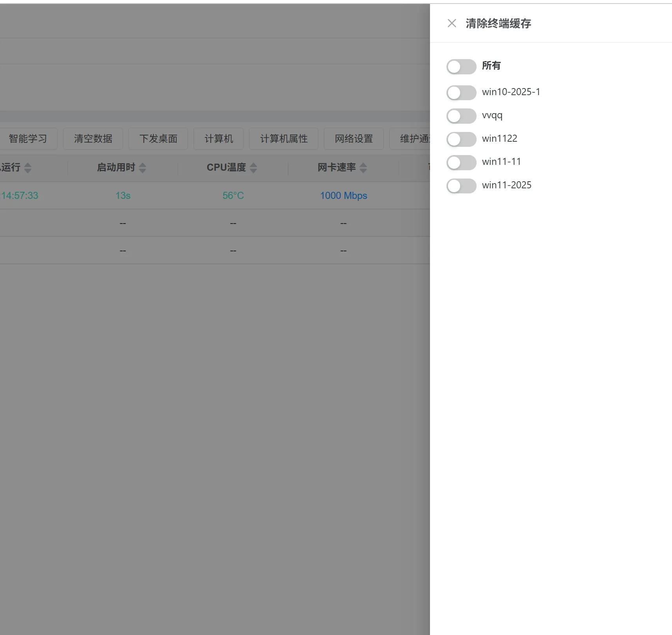Screen dimensions: 672x635
Task: Turn on the win10-2025-1 toggle
Action: (x=461, y=93)
